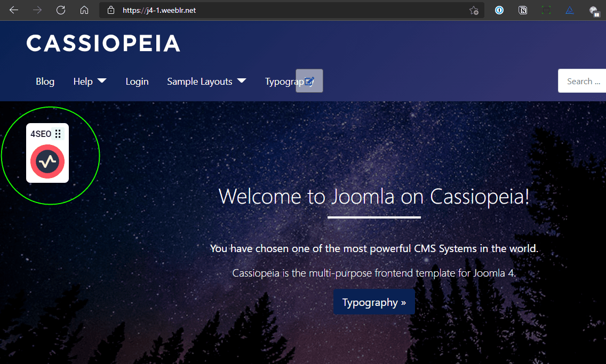The image size is (606, 364).
Task: Go to the Login page
Action: (x=137, y=82)
